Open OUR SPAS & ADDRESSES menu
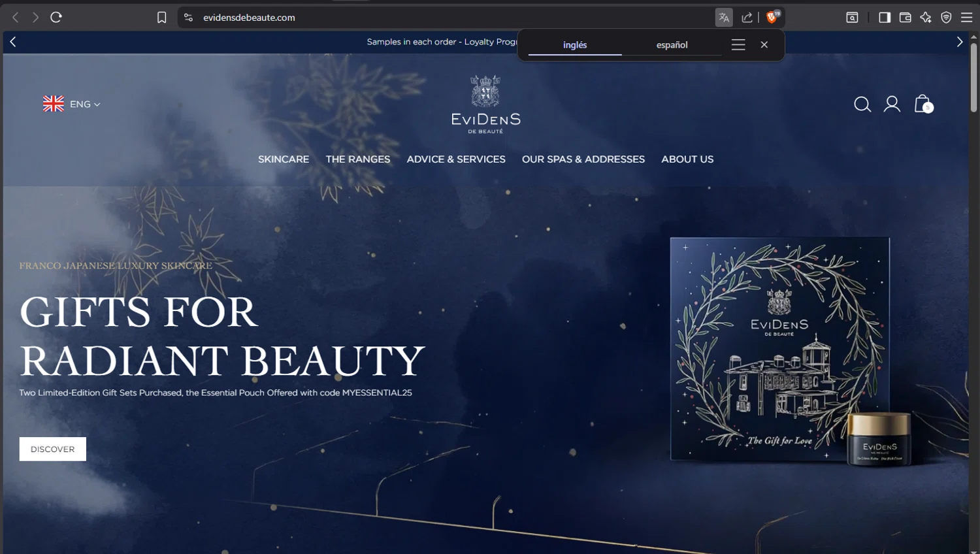Viewport: 980px width, 554px height. tap(583, 159)
